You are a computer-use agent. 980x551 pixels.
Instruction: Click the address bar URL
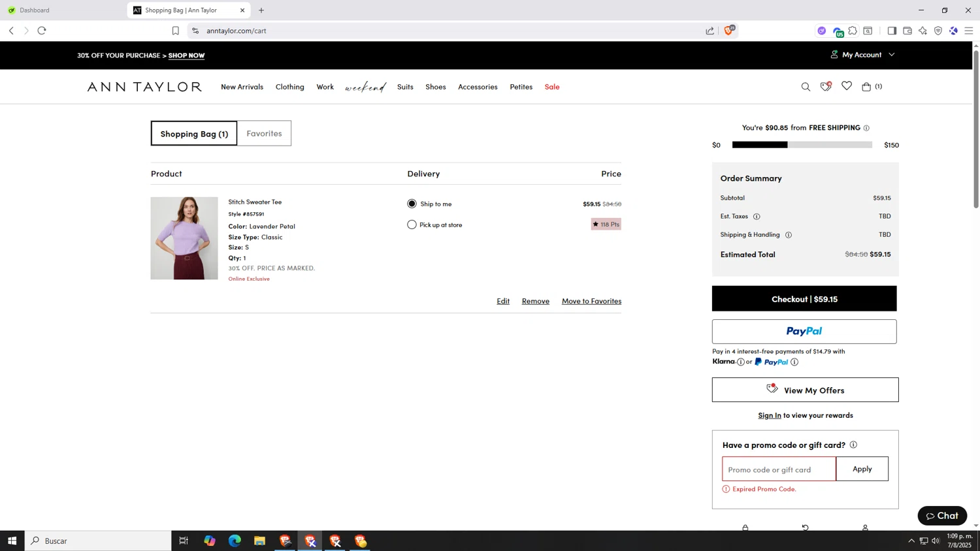tap(236, 31)
